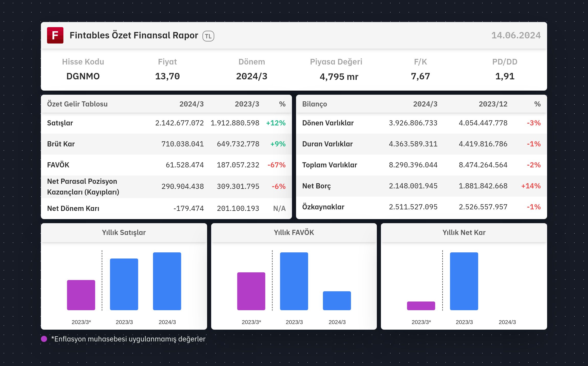Click the Net Dönem Karı value -179.474
588x366 pixels.
click(189, 209)
